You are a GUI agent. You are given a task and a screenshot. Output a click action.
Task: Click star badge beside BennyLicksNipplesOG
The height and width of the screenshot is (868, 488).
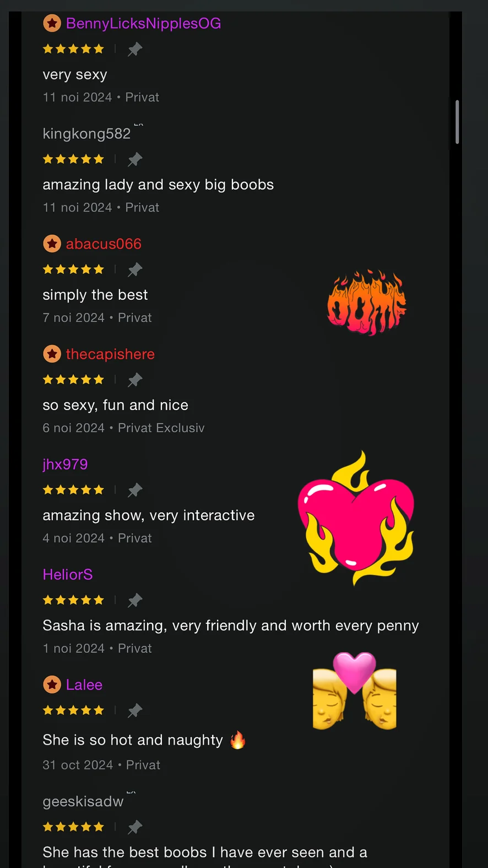[52, 23]
